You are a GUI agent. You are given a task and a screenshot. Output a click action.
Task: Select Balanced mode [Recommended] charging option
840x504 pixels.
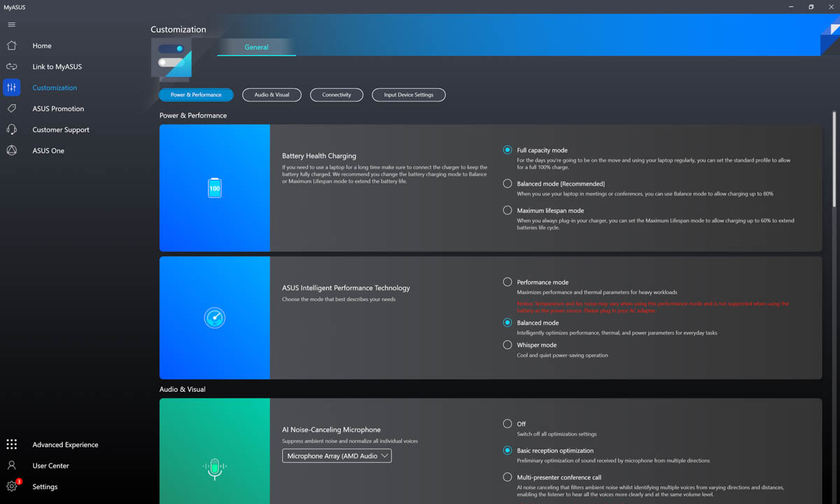[507, 183]
